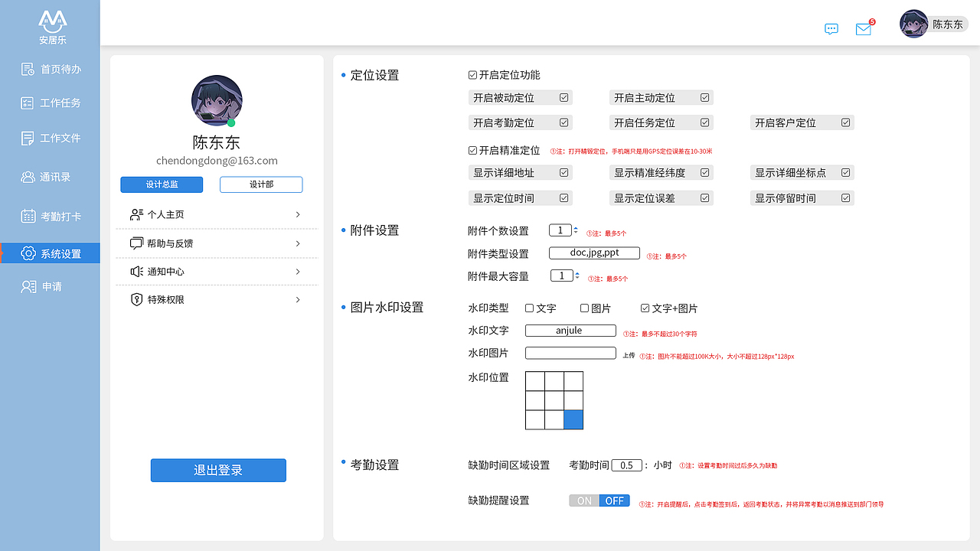Viewport: 980px width, 551px height.
Task: Open the chat message bubble icon
Action: coord(831,29)
